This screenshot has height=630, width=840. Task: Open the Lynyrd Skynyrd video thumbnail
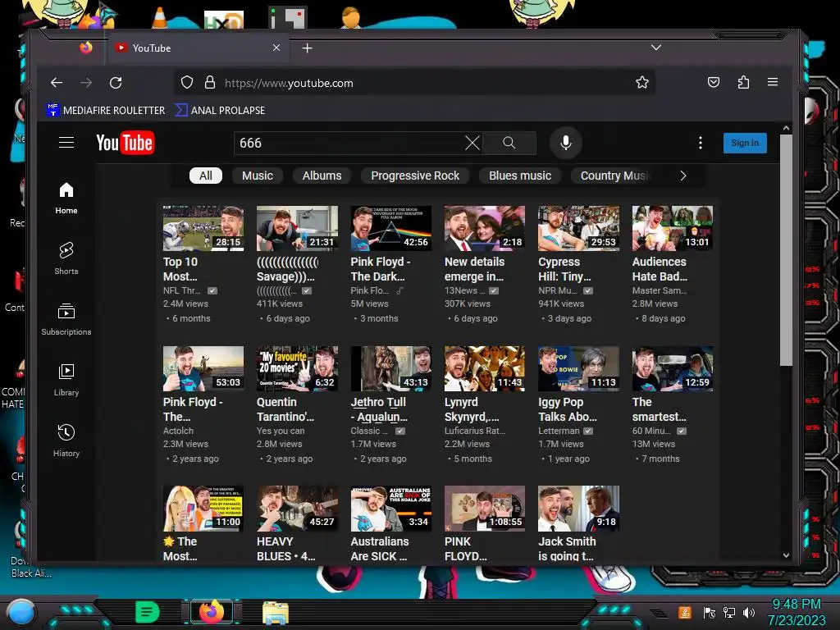tap(485, 368)
